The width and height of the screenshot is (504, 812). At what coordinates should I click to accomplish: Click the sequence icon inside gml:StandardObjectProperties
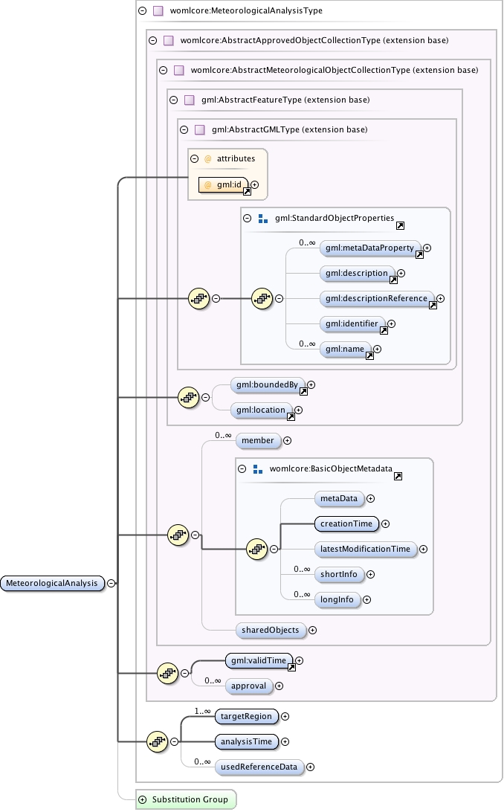tap(262, 299)
